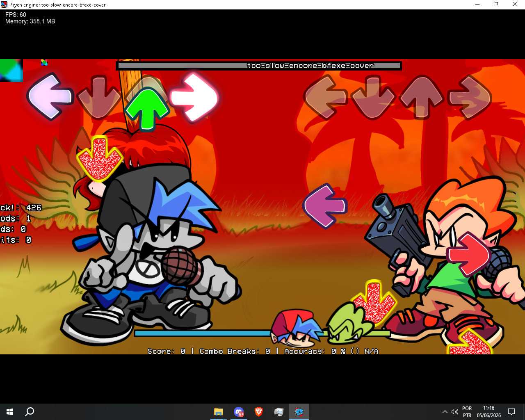Open File Explorer from the taskbar
This screenshot has width=525, height=420.
pos(218,412)
